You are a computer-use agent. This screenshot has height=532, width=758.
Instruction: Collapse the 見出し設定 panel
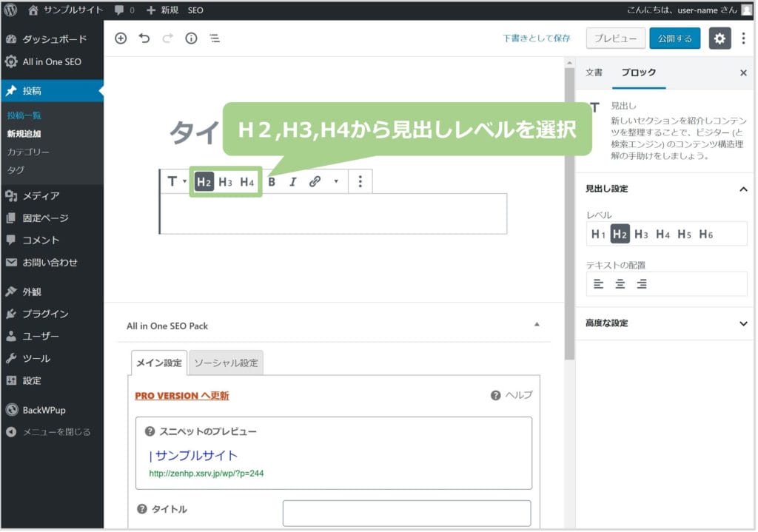[x=743, y=189]
